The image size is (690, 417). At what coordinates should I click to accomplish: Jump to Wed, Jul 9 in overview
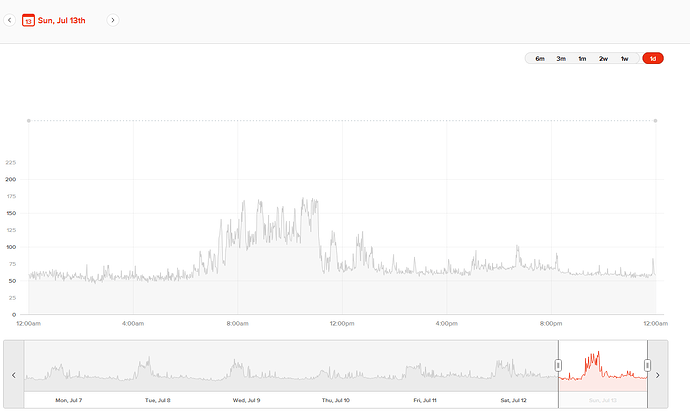(246, 400)
